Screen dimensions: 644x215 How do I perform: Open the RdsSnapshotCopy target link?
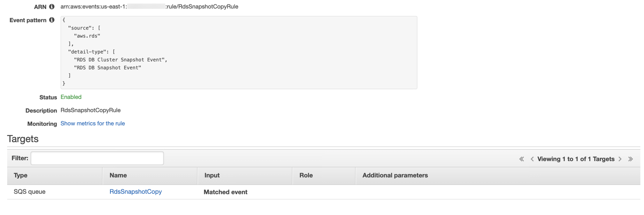click(136, 192)
